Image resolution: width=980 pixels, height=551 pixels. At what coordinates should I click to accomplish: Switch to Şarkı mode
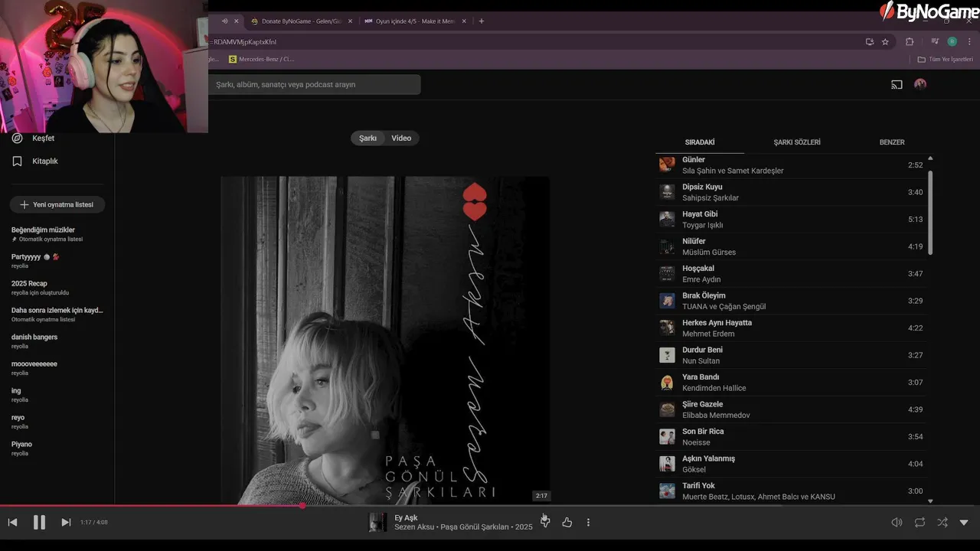(368, 138)
